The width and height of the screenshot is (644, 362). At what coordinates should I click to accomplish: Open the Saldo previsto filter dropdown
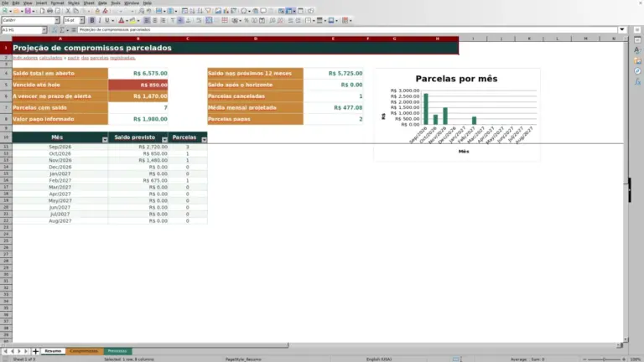point(164,140)
